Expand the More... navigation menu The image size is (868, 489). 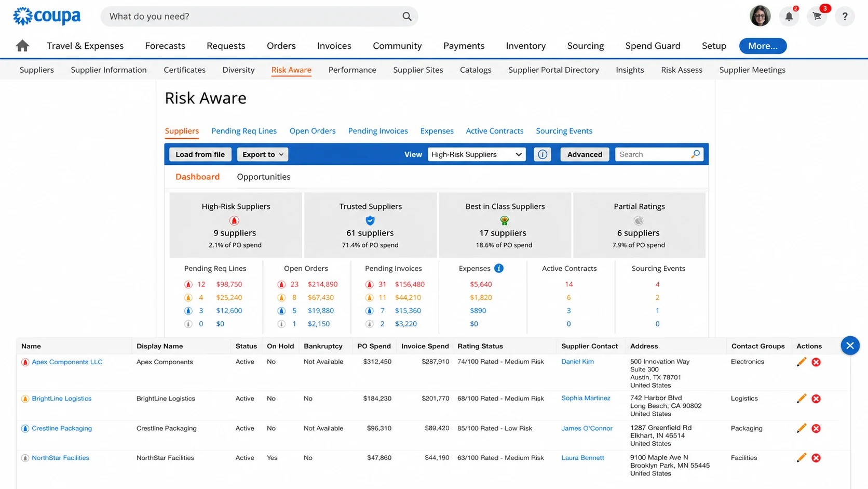[763, 46]
